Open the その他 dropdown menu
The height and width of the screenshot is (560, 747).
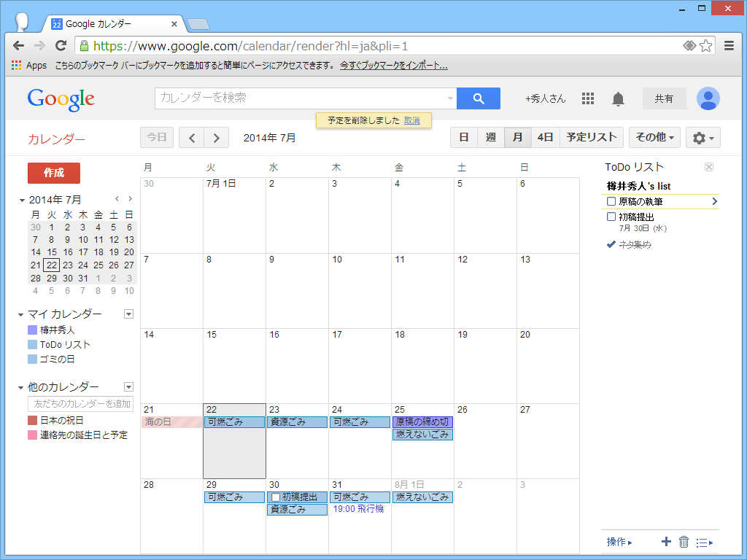pos(654,138)
